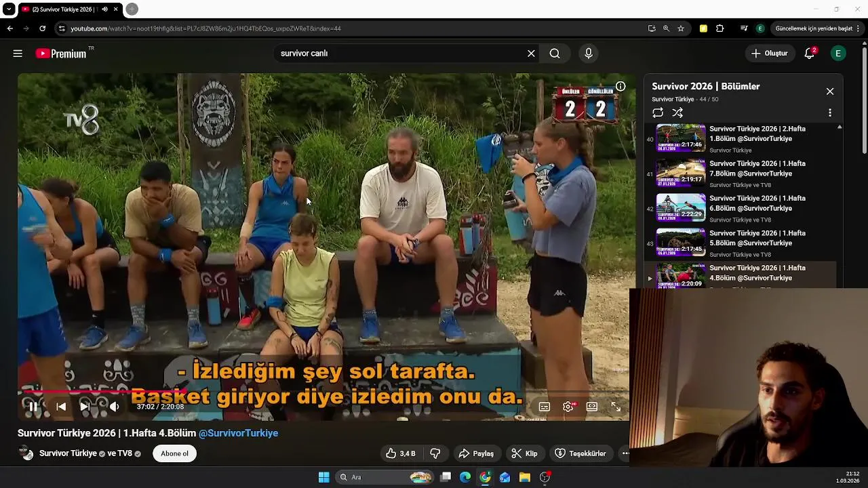Dislike the video
Screen dimensions: 868x488
(435, 453)
